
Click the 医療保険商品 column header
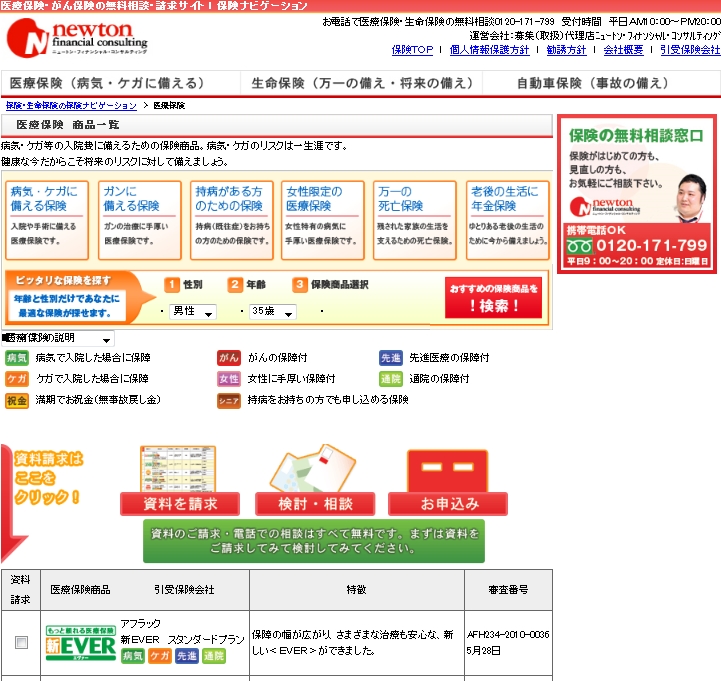point(80,590)
